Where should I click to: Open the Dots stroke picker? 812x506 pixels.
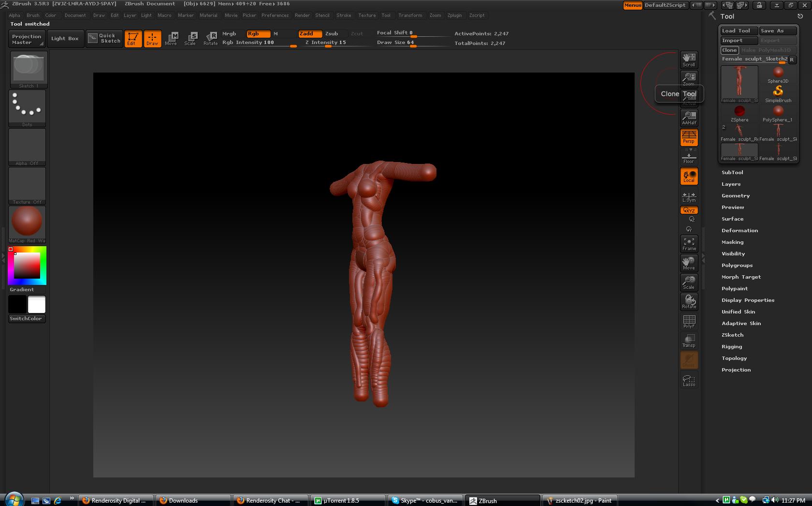pos(27,108)
